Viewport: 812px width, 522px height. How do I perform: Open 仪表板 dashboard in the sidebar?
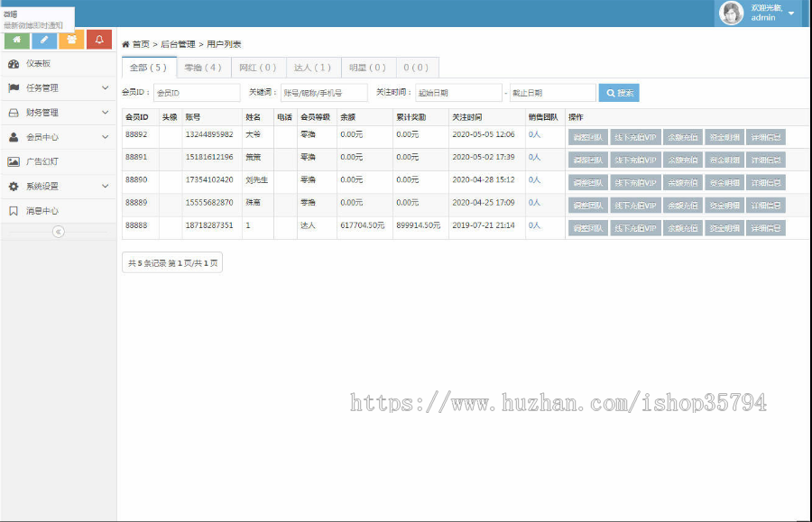(38, 64)
